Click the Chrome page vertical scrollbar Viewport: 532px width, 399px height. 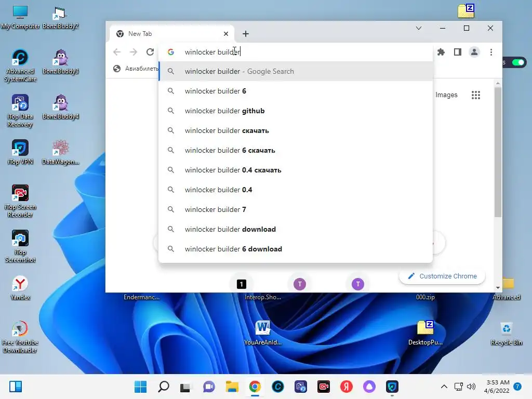click(498, 152)
